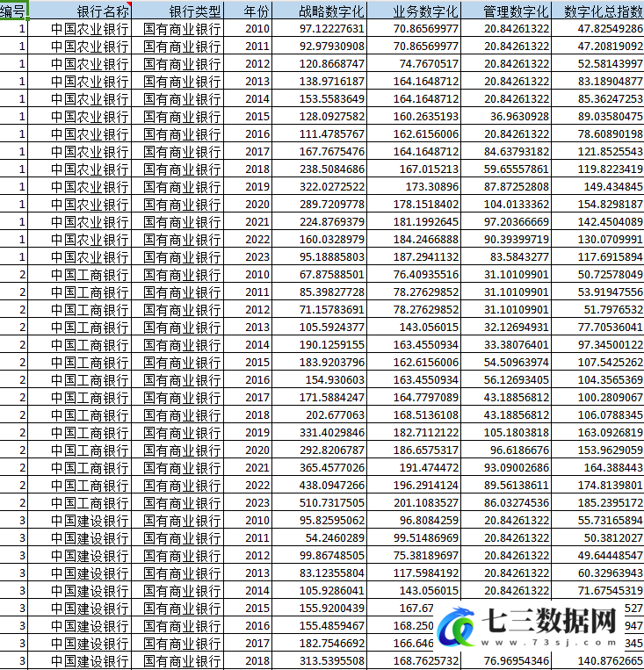644x670 pixels.
Task: Select the 年份 header cell
Action: pyautogui.click(x=248, y=11)
